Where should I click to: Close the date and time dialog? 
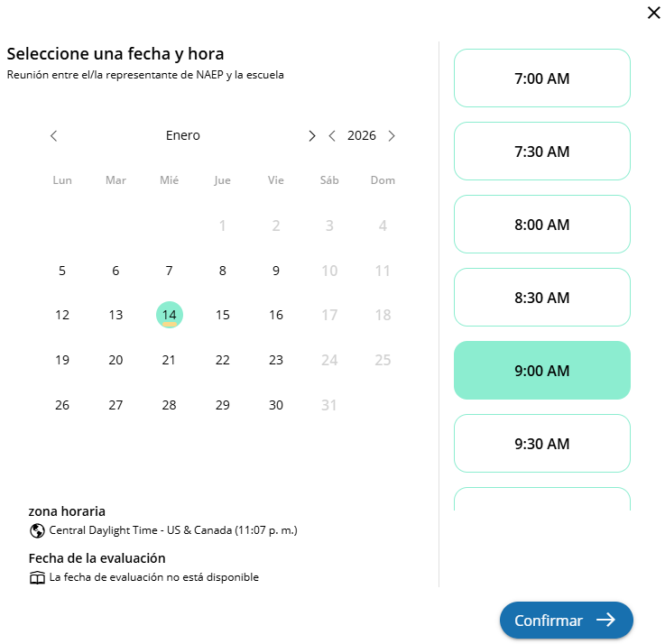coord(653,13)
